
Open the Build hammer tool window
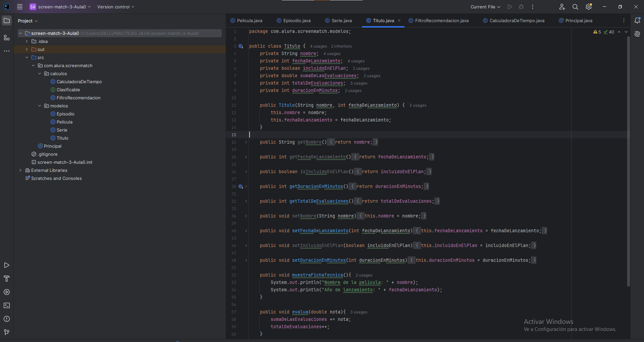[x=7, y=279]
